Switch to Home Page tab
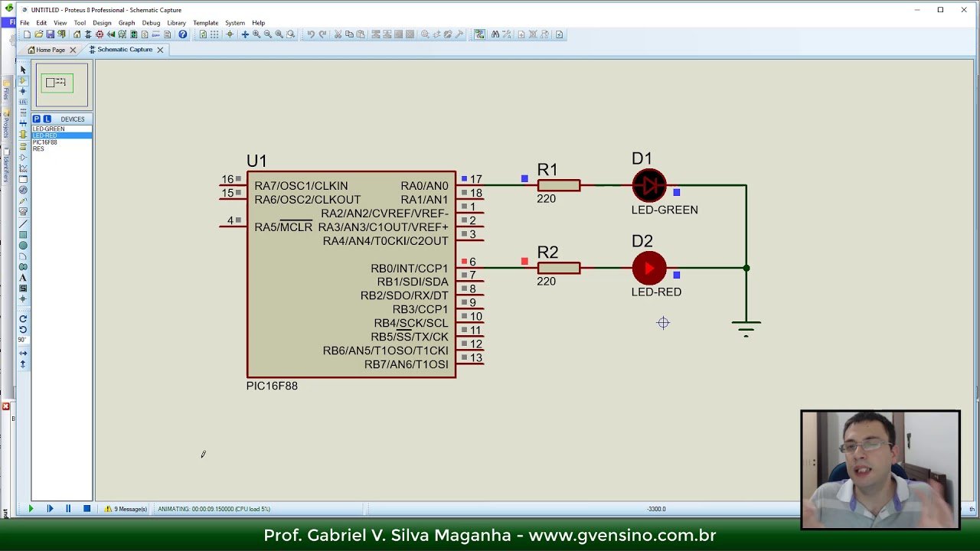 pyautogui.click(x=51, y=50)
